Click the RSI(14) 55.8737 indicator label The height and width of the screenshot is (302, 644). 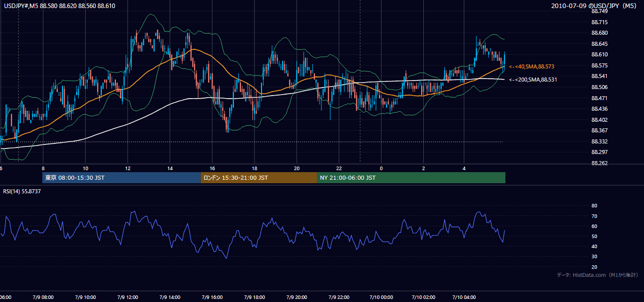22,191
